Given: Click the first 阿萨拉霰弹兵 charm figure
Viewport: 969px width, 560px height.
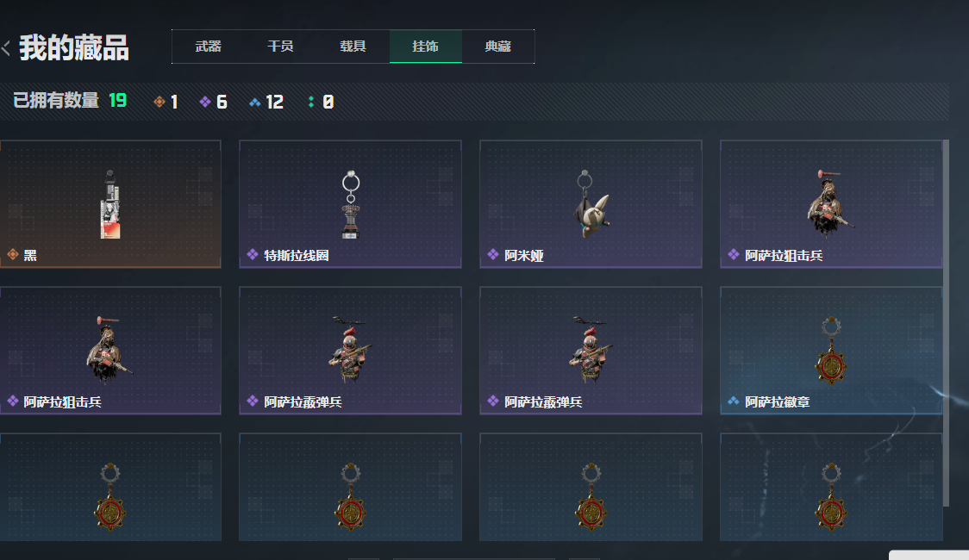Looking at the screenshot, I should tap(350, 350).
